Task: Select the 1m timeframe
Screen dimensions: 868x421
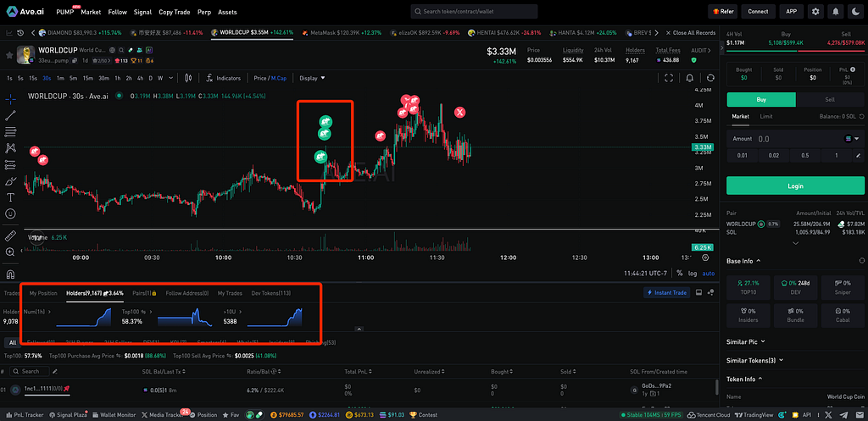Action: coord(60,78)
